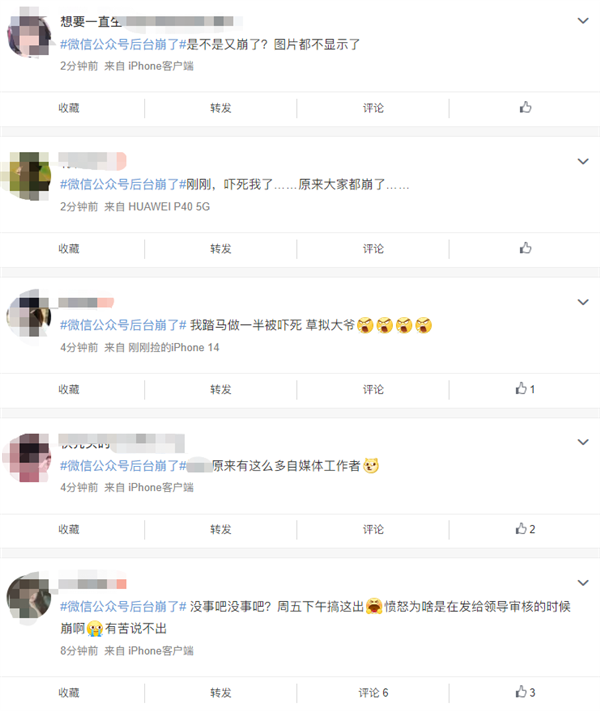This screenshot has height=711, width=600.
Task: Bookmark (收藏) the 草拟大爷 post
Action: pyautogui.click(x=69, y=389)
